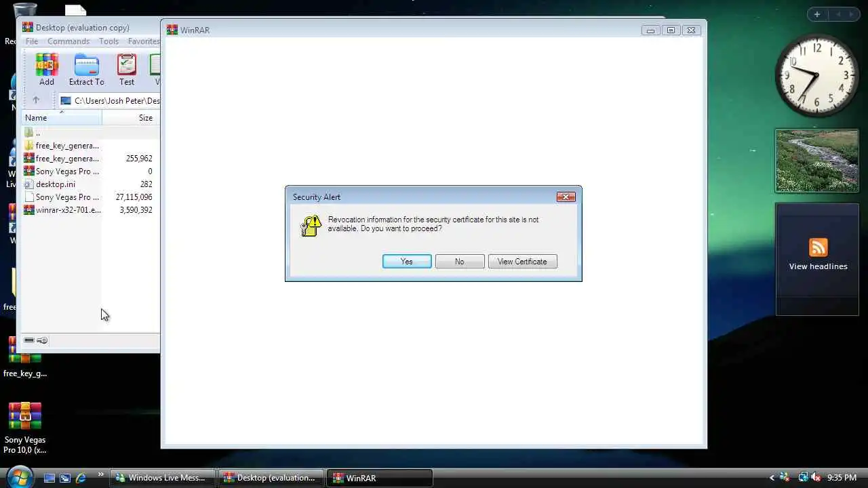
Task: Switch to the Windows Live Messenger taskbar button
Action: 162,478
